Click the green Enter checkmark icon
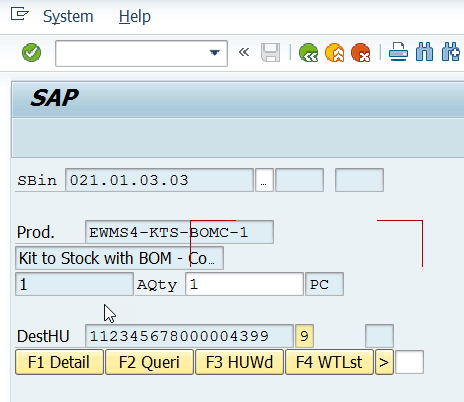Image resolution: width=464 pixels, height=402 pixels. point(31,53)
